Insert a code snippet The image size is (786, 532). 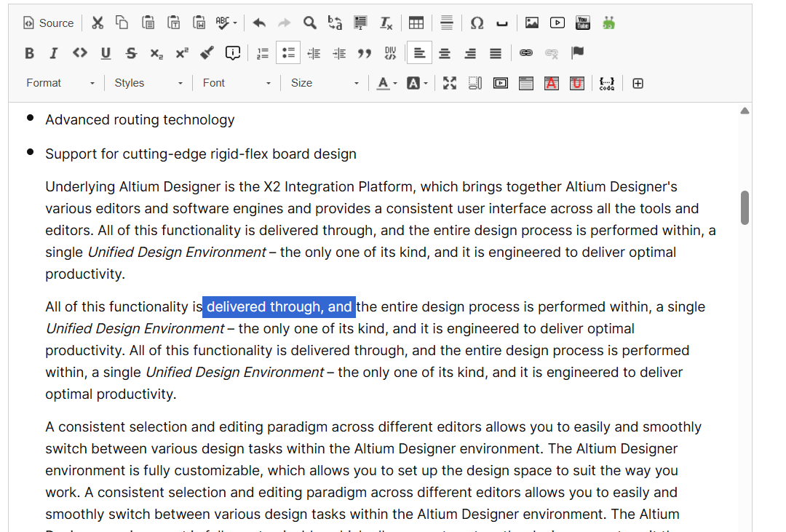click(x=607, y=83)
